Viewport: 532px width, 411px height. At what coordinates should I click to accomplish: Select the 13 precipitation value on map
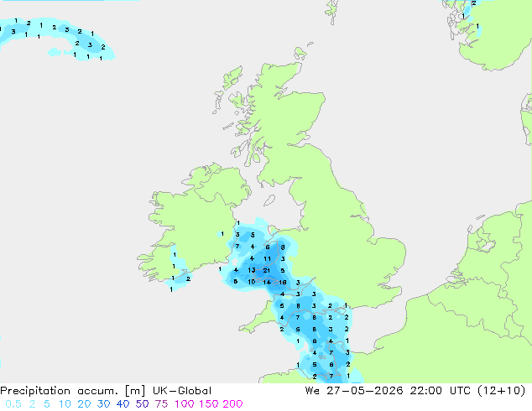(x=252, y=270)
